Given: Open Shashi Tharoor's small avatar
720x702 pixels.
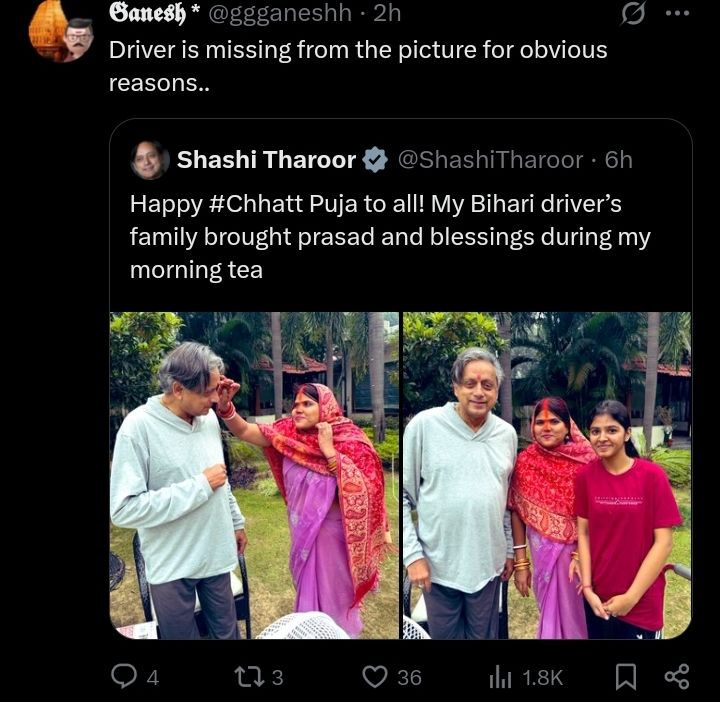Looking at the screenshot, I should point(150,160).
